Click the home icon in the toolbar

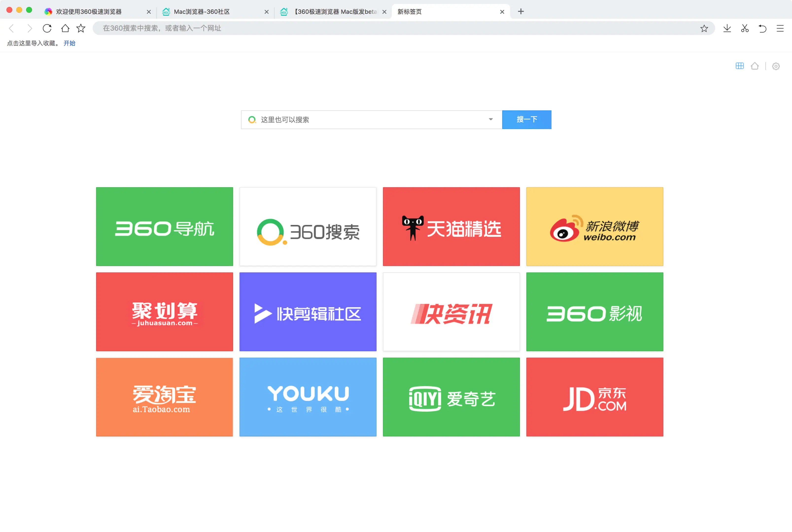[65, 29]
